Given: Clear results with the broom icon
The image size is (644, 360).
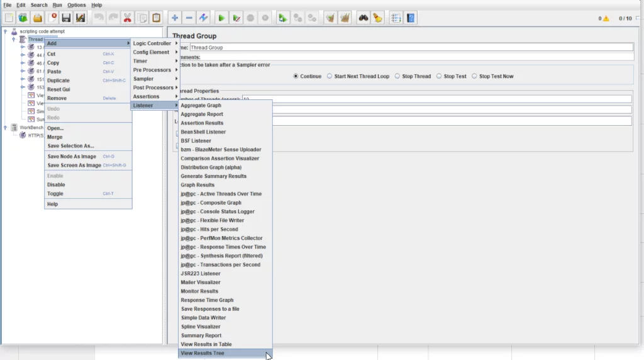Looking at the screenshot, I should coord(330,18).
